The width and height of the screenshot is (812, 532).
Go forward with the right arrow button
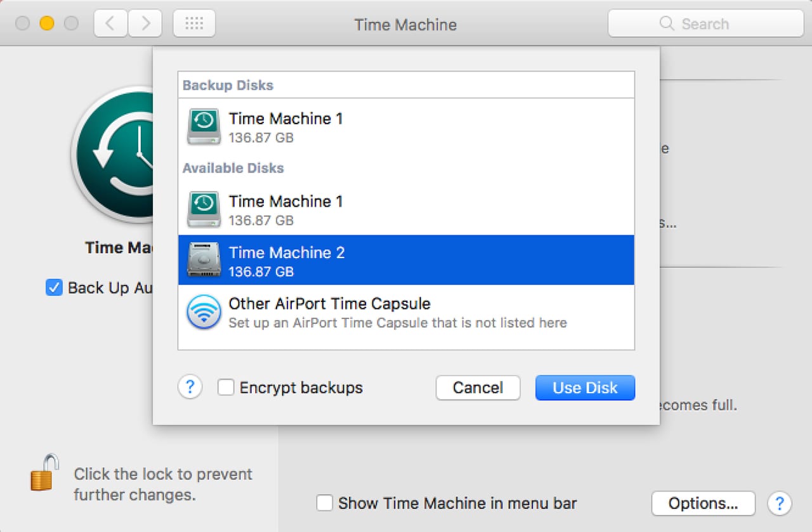point(145,24)
